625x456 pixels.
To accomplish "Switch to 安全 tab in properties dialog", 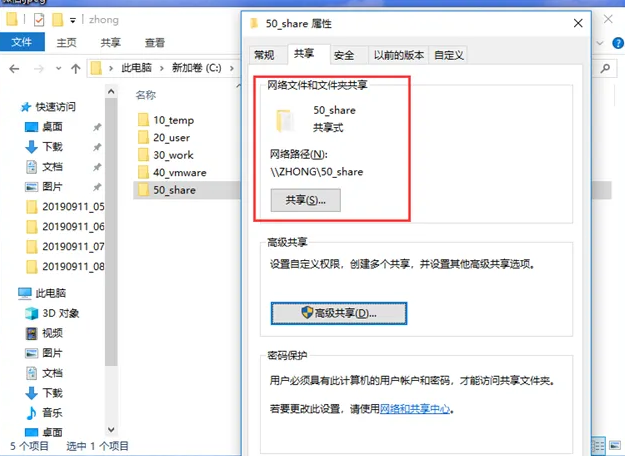I will coord(344,55).
